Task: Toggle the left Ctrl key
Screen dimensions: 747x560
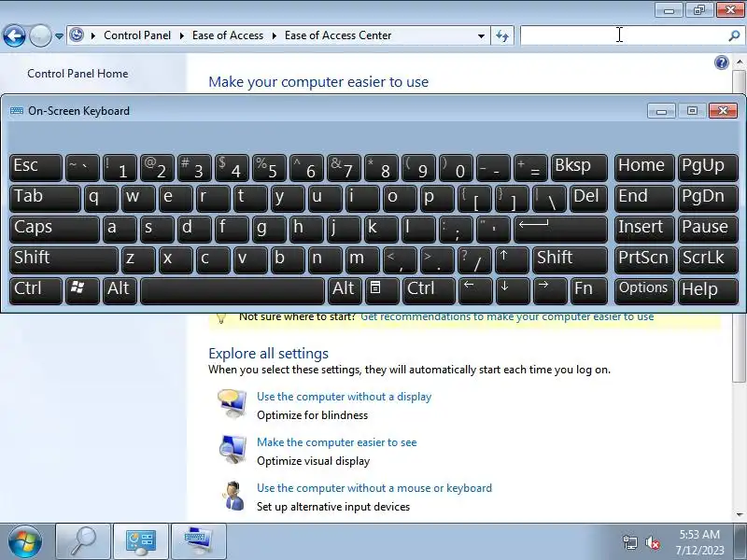Action: tap(35, 290)
